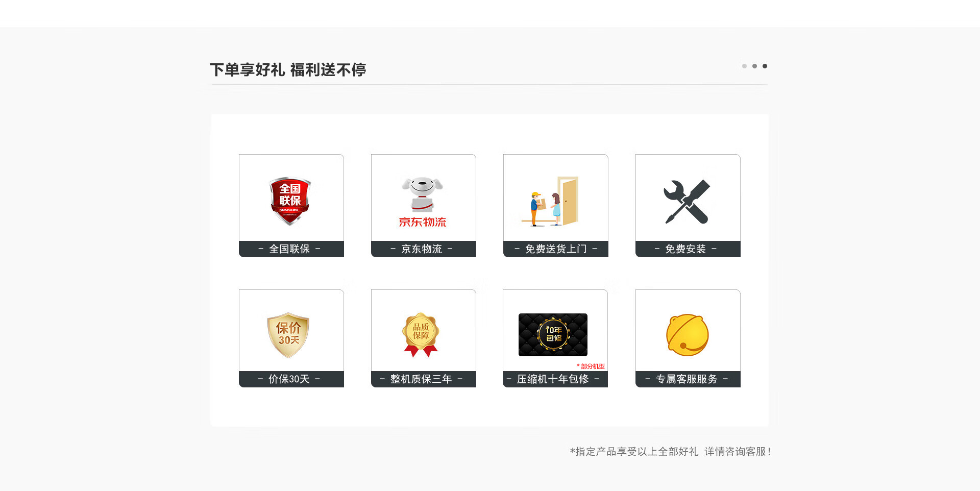
Task: Click the 压缩机十年包修 label bar
Action: 555,379
